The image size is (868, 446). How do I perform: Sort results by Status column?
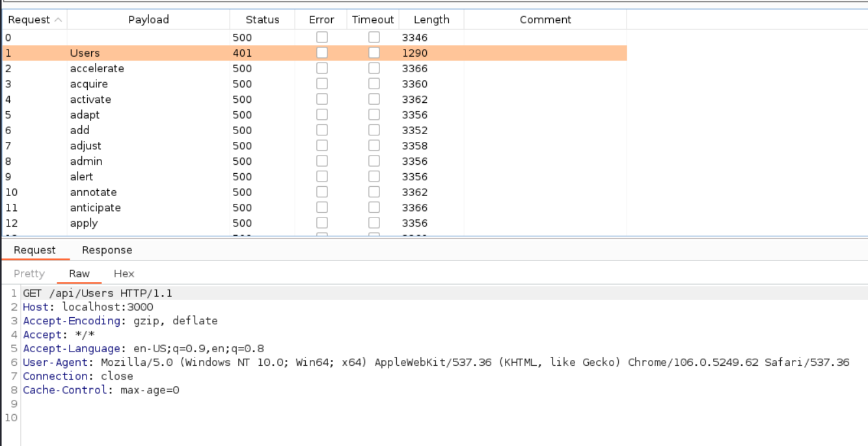[262, 20]
